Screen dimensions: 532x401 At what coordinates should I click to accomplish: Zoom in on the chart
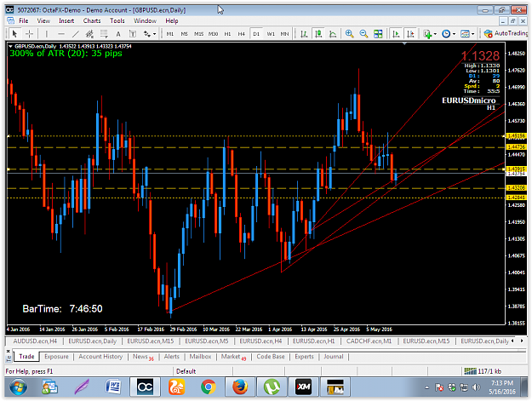349,33
